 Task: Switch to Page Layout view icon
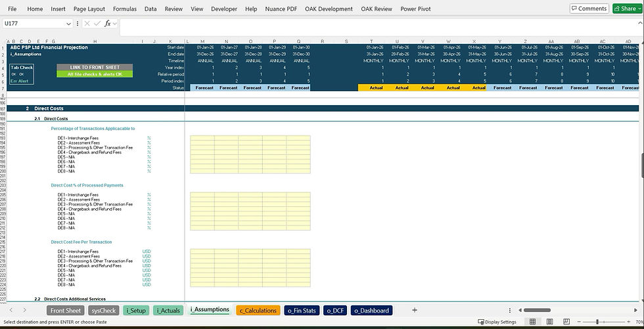pyautogui.click(x=549, y=322)
